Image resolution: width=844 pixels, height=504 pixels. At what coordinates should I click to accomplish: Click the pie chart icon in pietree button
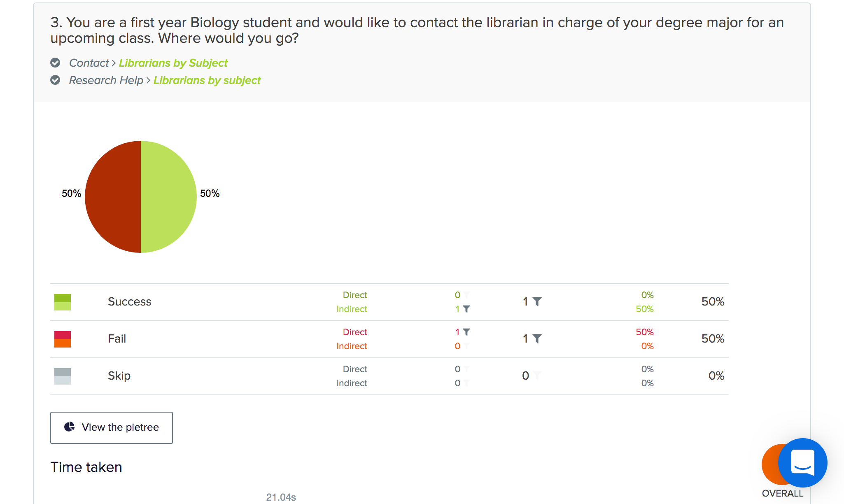(70, 427)
